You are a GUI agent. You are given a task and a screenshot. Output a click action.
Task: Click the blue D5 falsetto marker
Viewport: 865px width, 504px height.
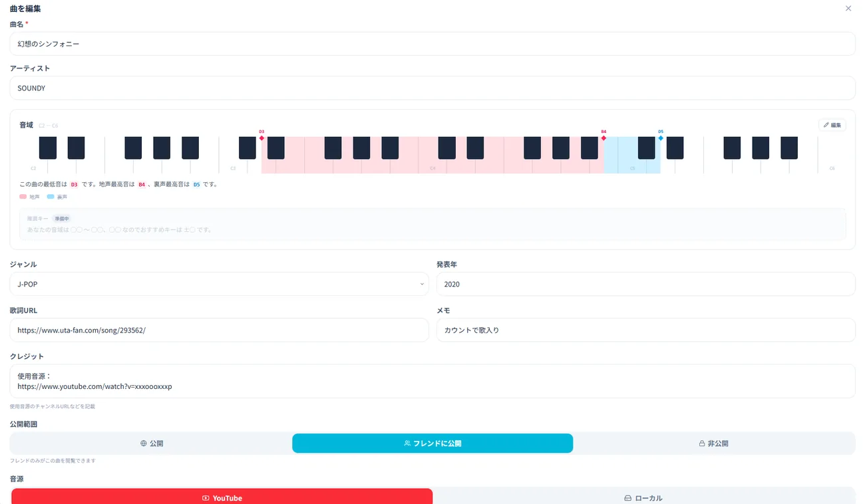point(661,138)
